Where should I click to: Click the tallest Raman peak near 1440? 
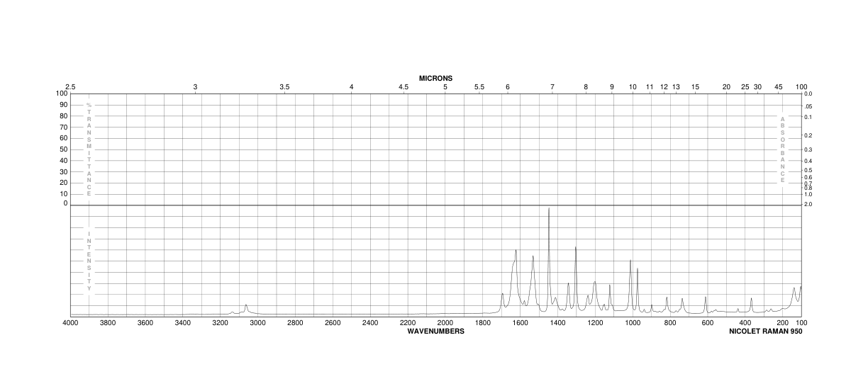pos(549,209)
